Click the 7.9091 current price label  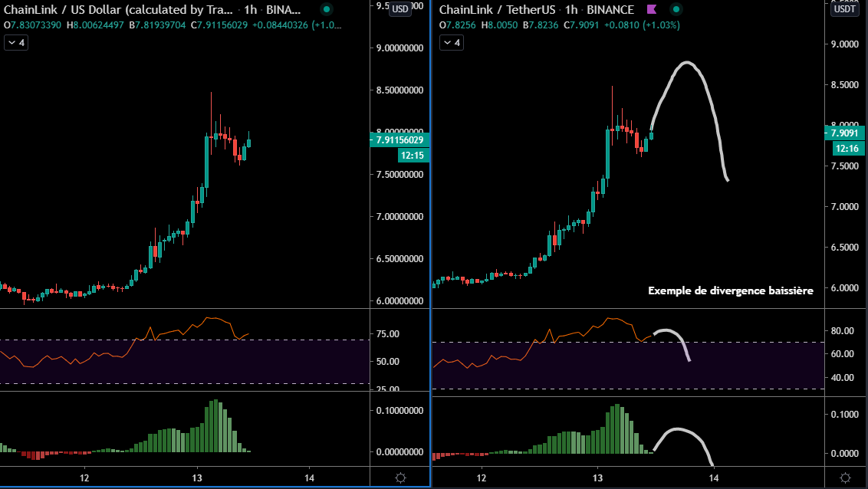pos(846,132)
